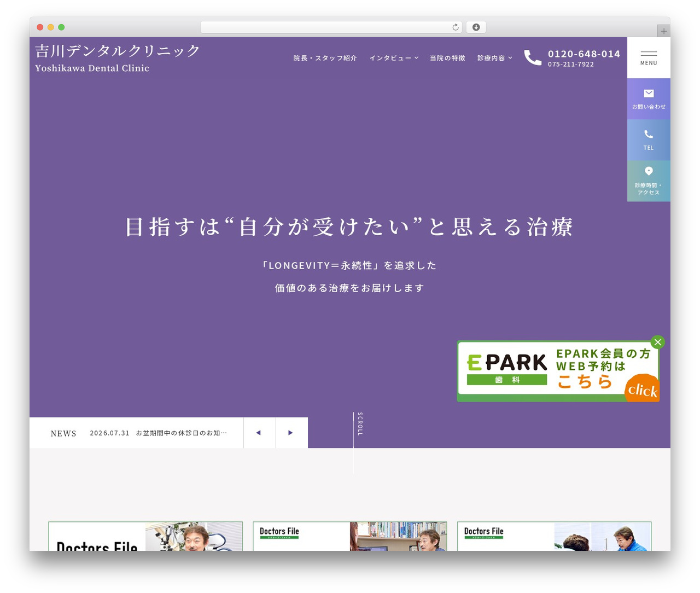This screenshot has width=700, height=593.
Task: Click the green fullscreen window button
Action: [61, 27]
